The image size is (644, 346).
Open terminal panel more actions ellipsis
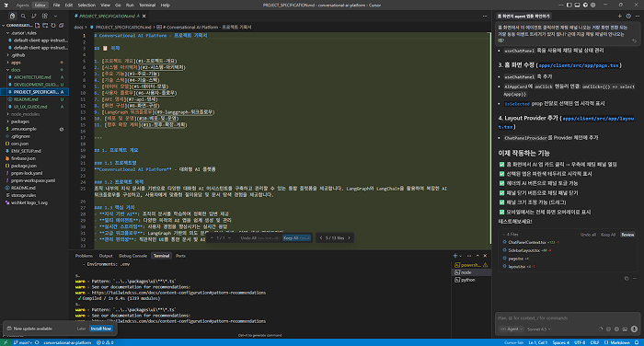click(x=469, y=256)
